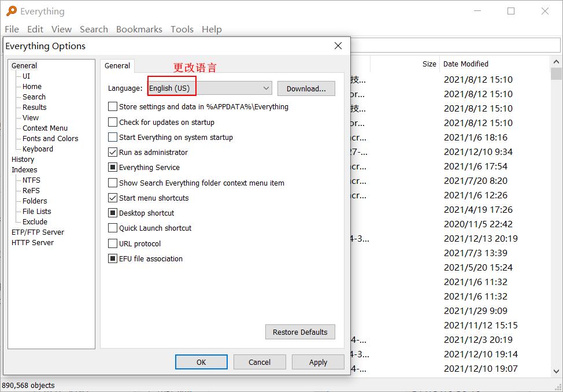Click the Everything magnifier app icon
563x392 pixels.
[x=12, y=11]
